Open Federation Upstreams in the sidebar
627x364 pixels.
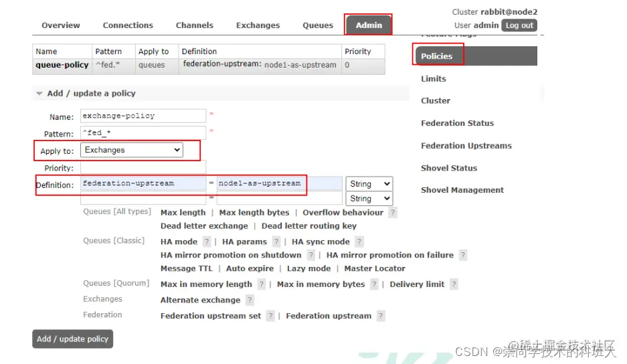click(x=466, y=146)
